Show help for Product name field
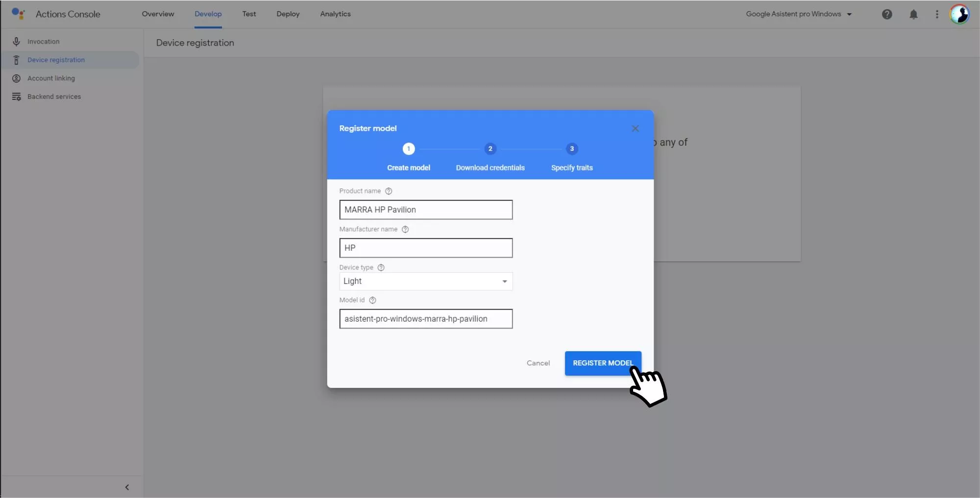The height and width of the screenshot is (498, 980). [389, 191]
